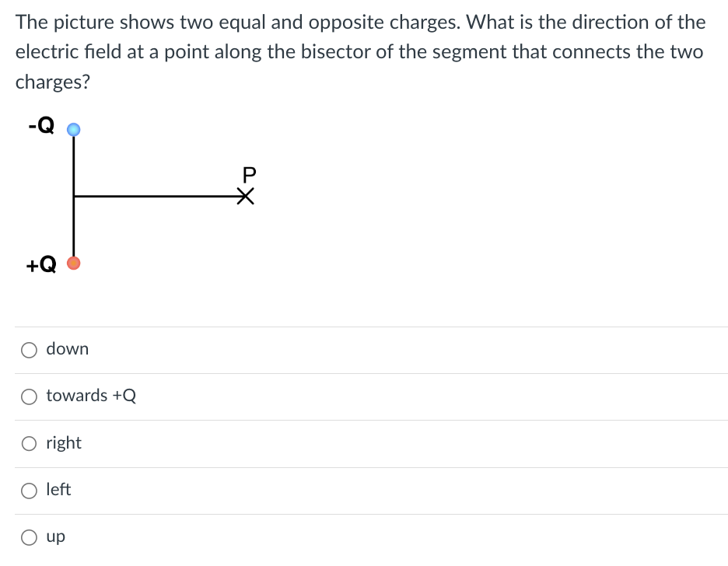Screen dimensions: 728x566
Task: Click the +Q text label
Action: pyautogui.click(x=41, y=265)
